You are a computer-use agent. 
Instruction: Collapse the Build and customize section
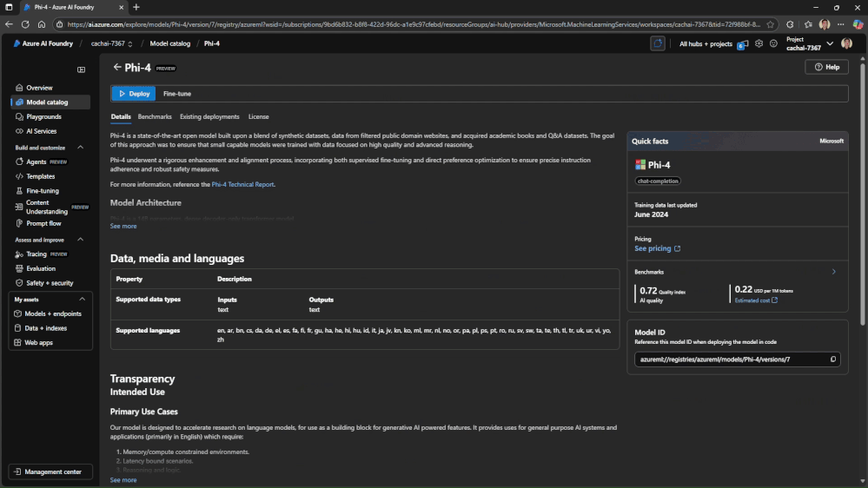click(x=80, y=147)
